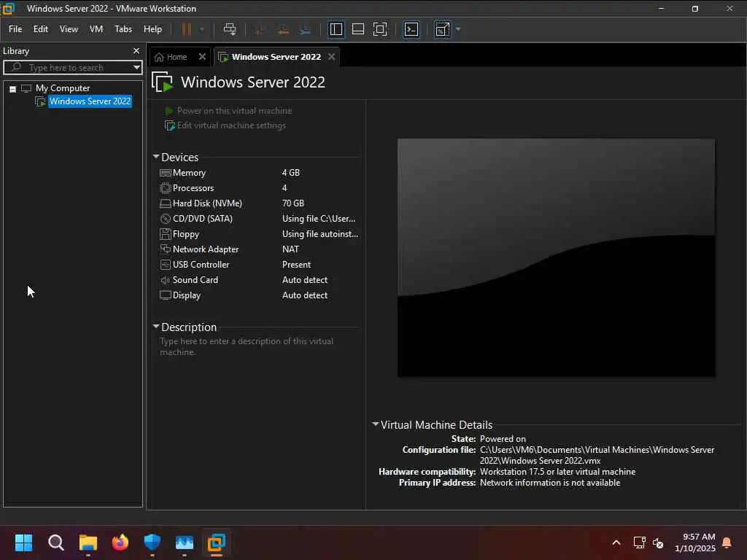Click the 70 GB hard disk value
The image size is (747, 560).
click(293, 203)
